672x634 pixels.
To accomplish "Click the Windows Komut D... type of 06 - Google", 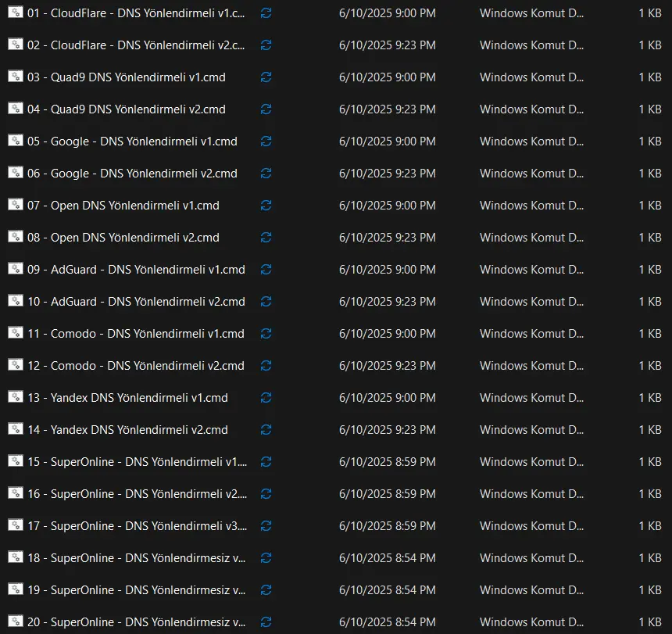I will point(531,174).
